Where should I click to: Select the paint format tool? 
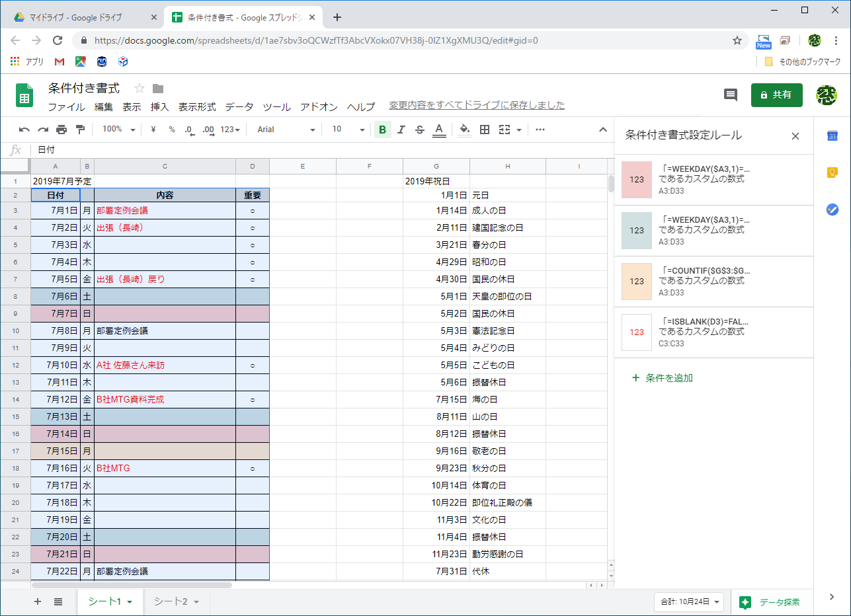pyautogui.click(x=80, y=130)
